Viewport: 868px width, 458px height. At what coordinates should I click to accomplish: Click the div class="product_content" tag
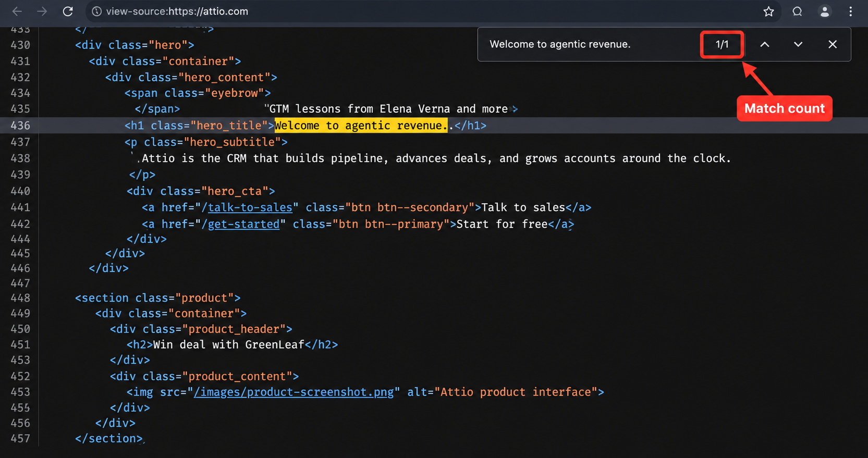(x=204, y=376)
